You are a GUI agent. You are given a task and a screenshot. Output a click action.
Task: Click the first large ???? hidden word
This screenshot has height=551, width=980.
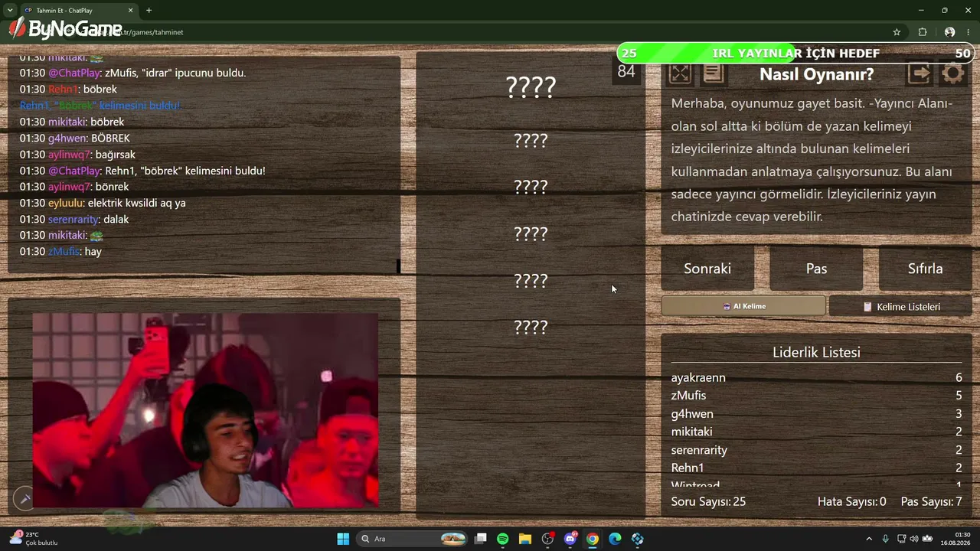coord(531,87)
